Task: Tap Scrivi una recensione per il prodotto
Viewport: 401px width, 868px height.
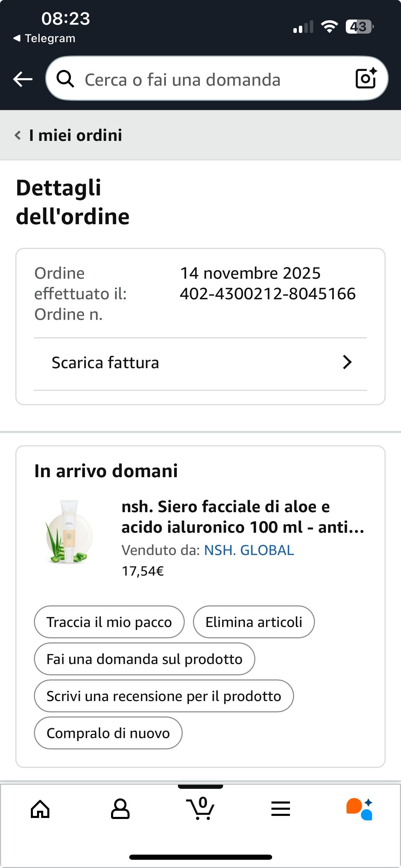Action: point(164,696)
